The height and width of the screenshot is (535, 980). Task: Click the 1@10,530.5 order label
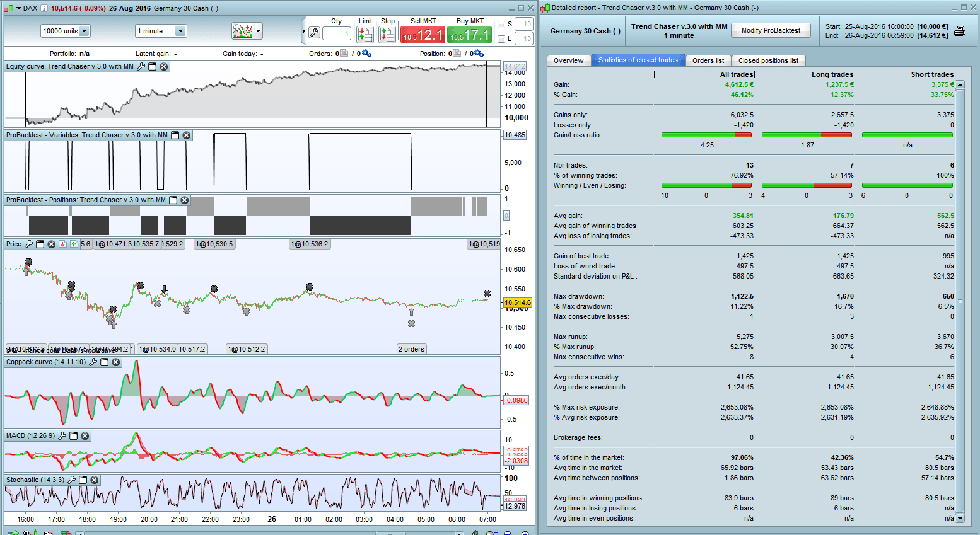(x=214, y=244)
